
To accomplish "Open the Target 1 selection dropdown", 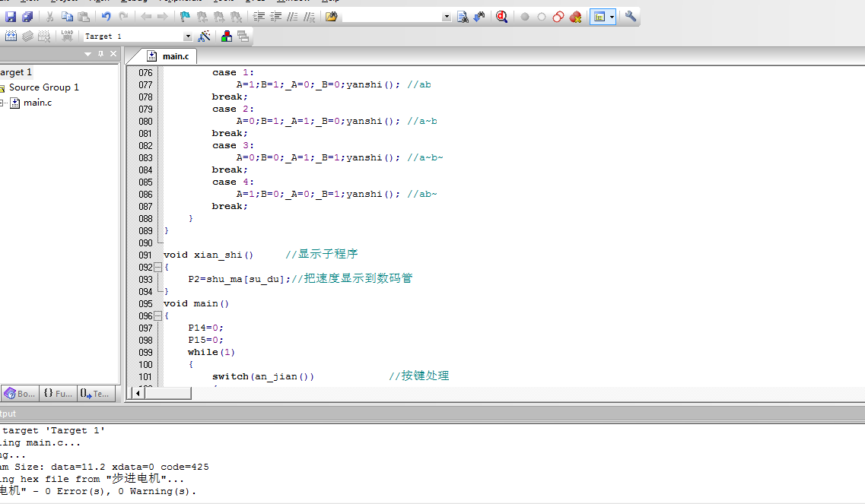I will click(x=188, y=36).
